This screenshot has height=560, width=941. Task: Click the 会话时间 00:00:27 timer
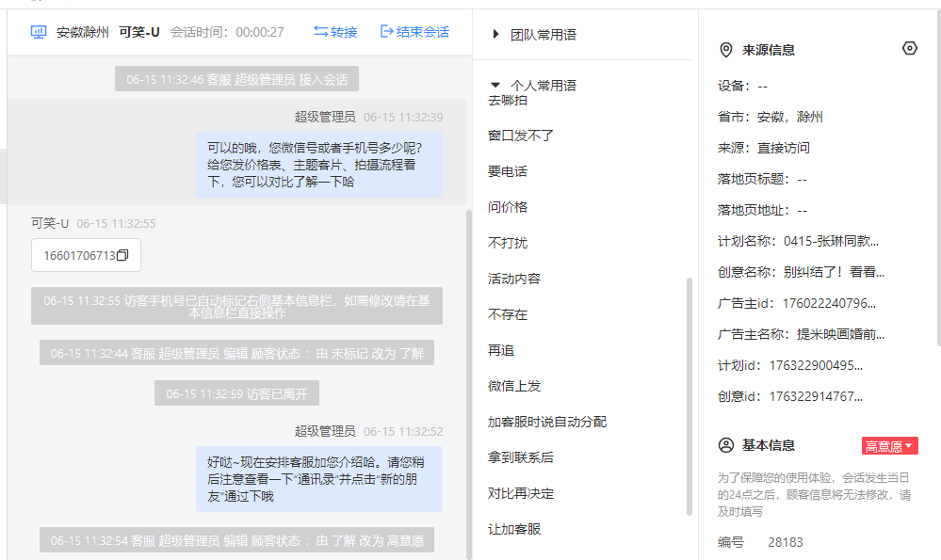227,32
